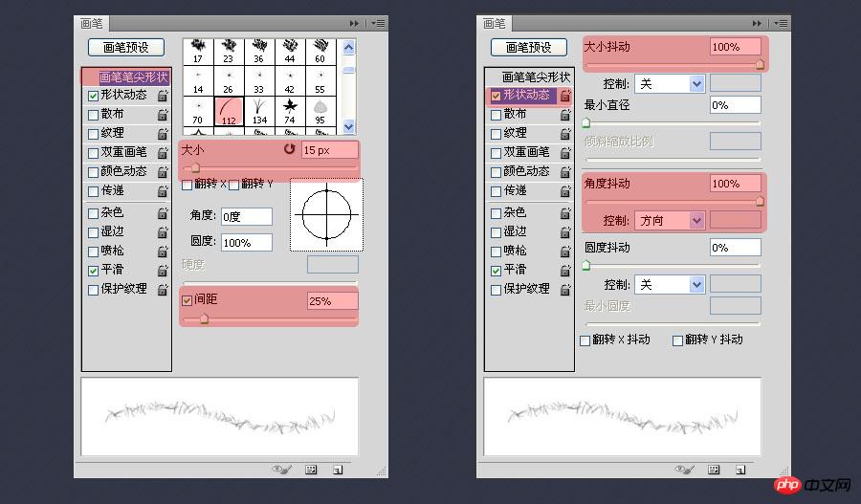Image resolution: width=861 pixels, height=504 pixels.
Task: Click lock icon beside 颜色动态 in right panel
Action: pos(565,172)
